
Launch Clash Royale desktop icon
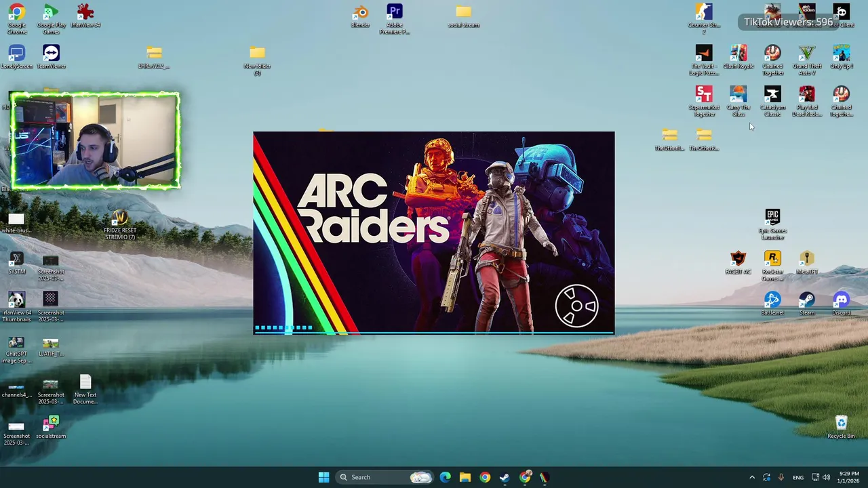point(738,57)
